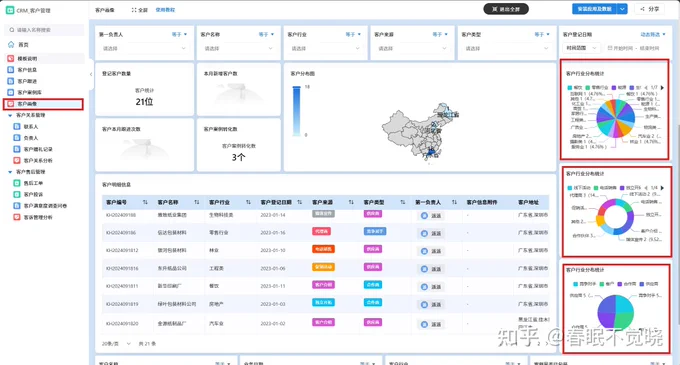Open 联系人 form icon
Viewport: 680px width, 365px height.
coord(17,127)
